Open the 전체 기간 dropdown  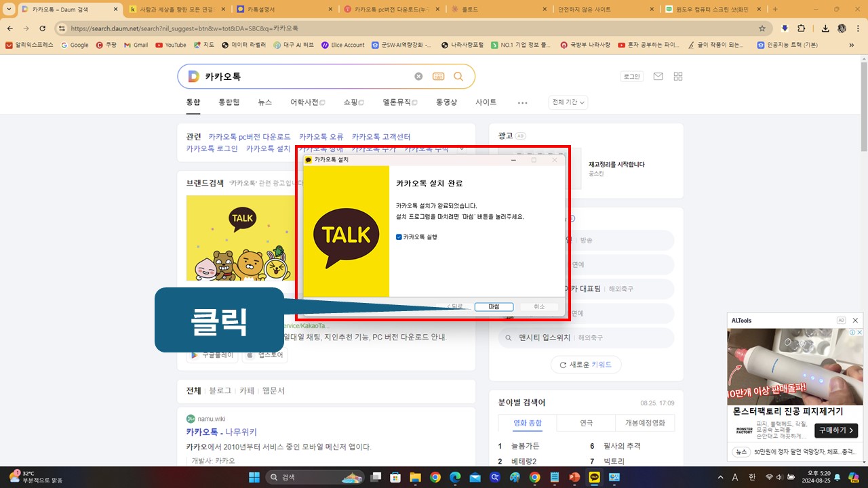[568, 102]
